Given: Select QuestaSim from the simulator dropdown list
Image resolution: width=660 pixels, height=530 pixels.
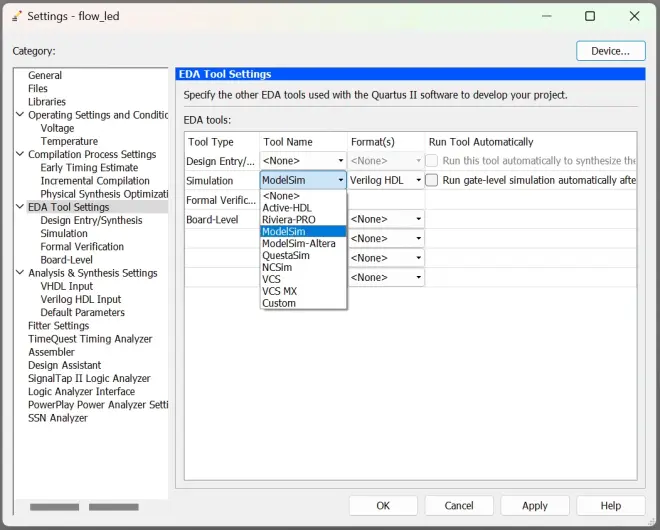Looking at the screenshot, I should point(286,255).
